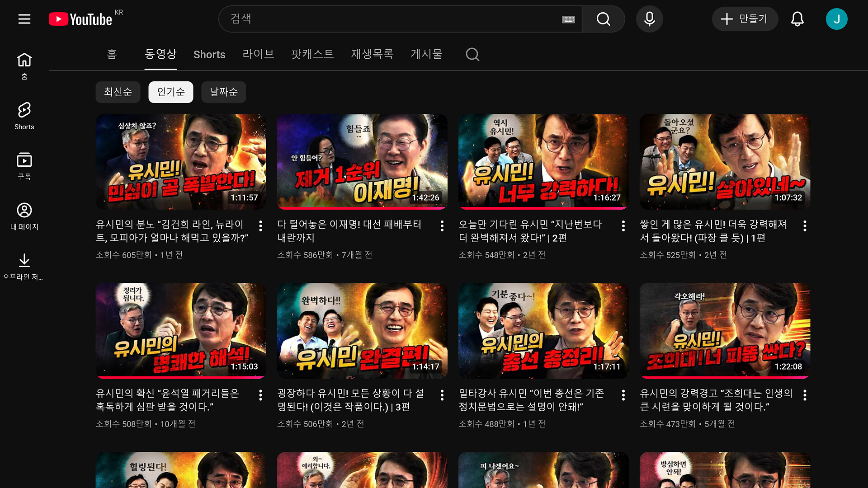Open options menu for 이재명 대선 패배 video

[442, 226]
